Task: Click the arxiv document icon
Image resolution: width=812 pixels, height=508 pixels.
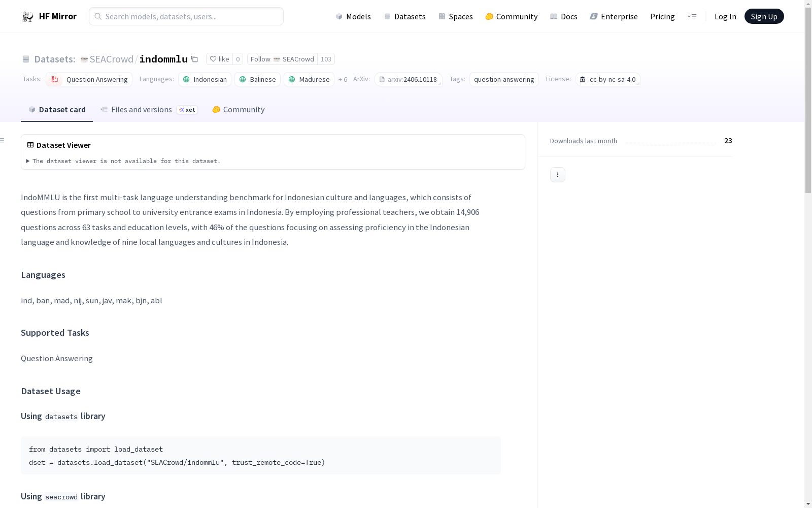Action: pos(382,79)
